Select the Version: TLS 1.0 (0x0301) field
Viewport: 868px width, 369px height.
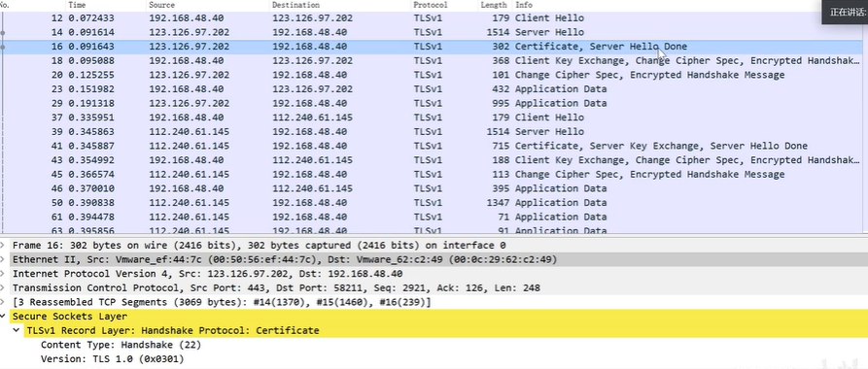(x=113, y=359)
